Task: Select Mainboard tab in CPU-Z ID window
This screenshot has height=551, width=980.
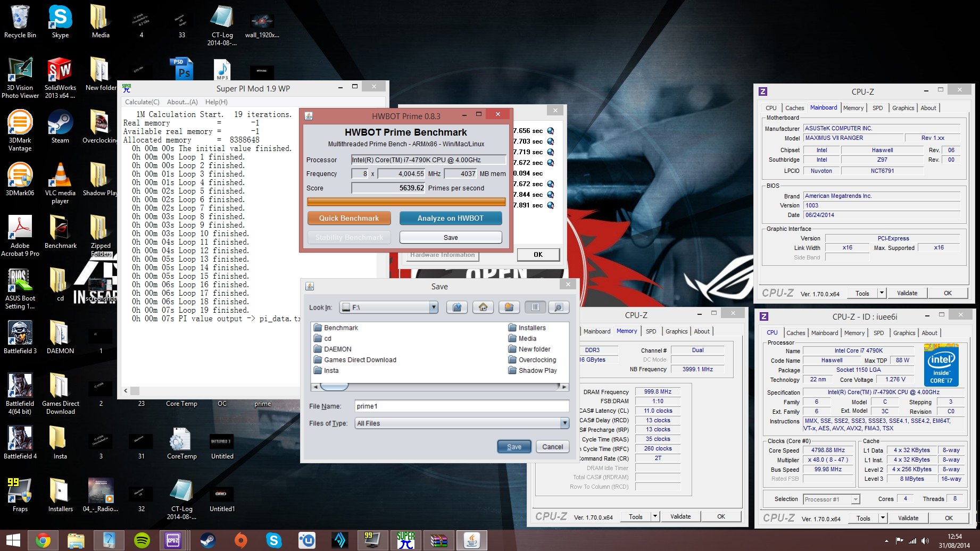Action: pos(825,333)
